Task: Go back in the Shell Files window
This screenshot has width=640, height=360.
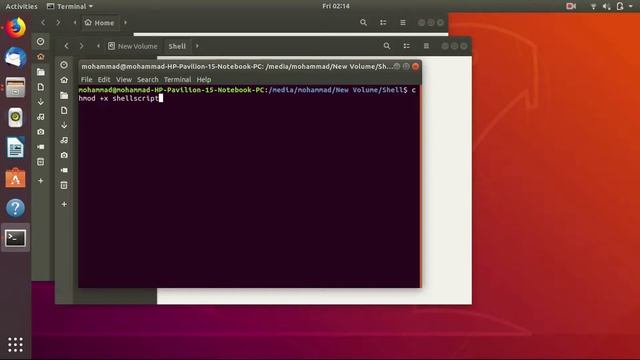Action: (66, 46)
